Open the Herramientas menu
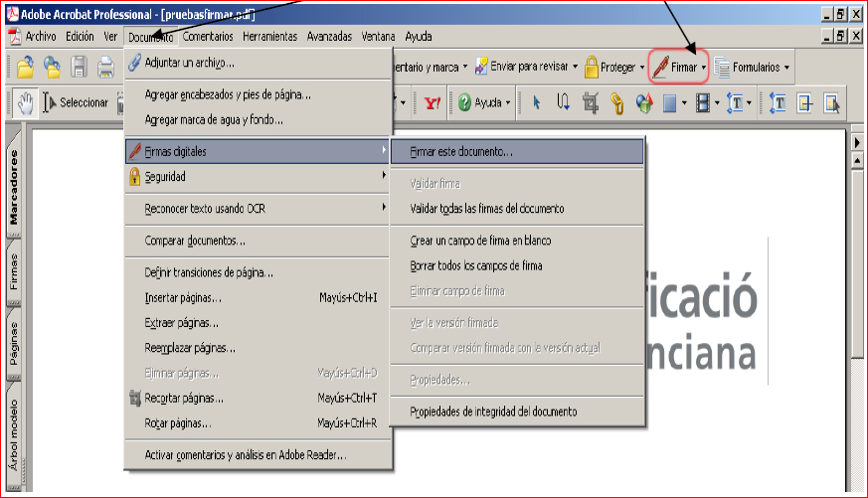Image resolution: width=868 pixels, height=498 pixels. coord(269,37)
